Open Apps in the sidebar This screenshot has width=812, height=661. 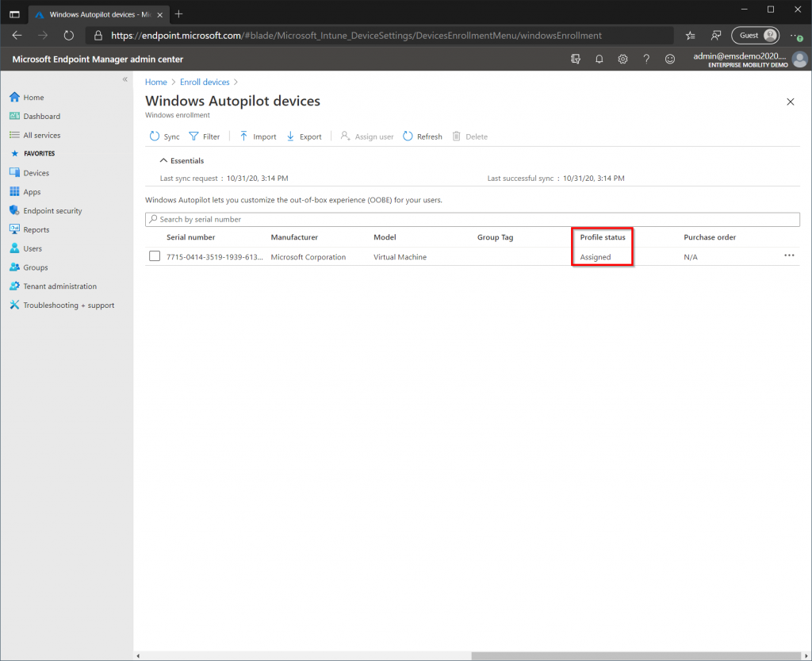(x=25, y=192)
